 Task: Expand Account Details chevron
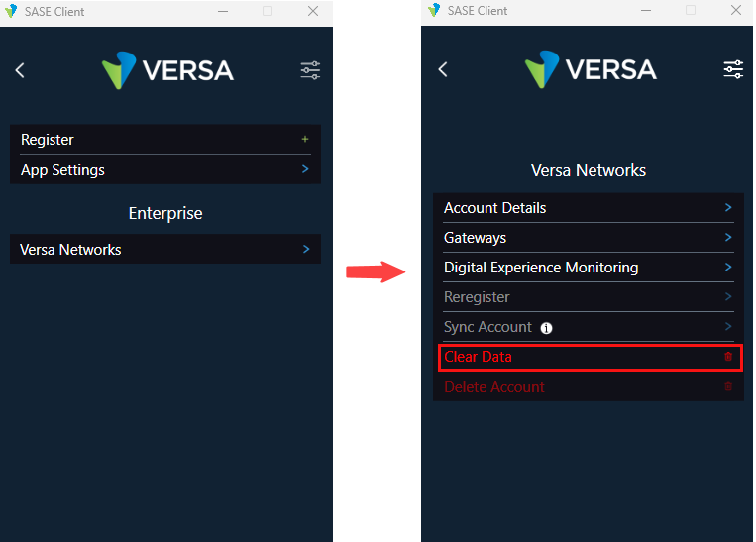728,208
